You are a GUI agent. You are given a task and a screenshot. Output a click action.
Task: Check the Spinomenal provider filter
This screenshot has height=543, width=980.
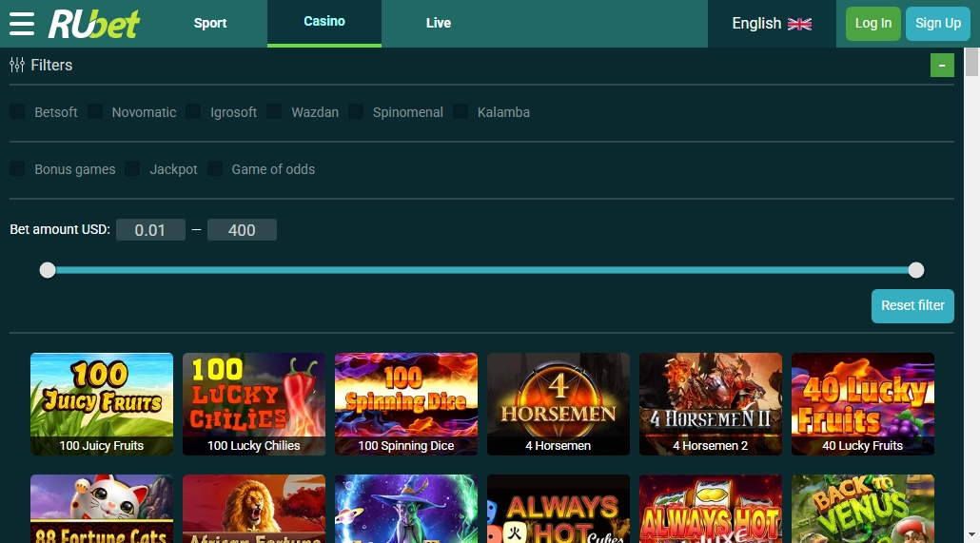(356, 112)
